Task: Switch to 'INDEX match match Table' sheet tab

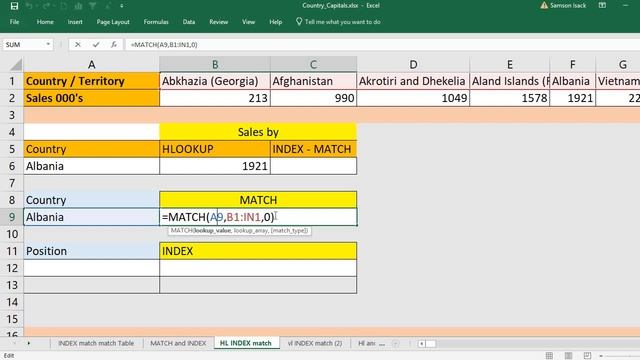Action: [x=96, y=343]
